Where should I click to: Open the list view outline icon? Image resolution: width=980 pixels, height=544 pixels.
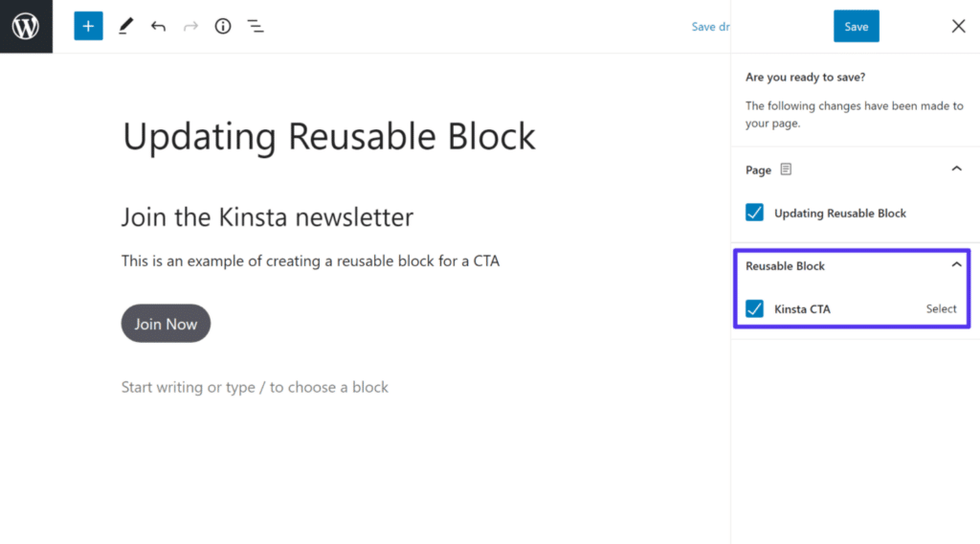(x=256, y=26)
